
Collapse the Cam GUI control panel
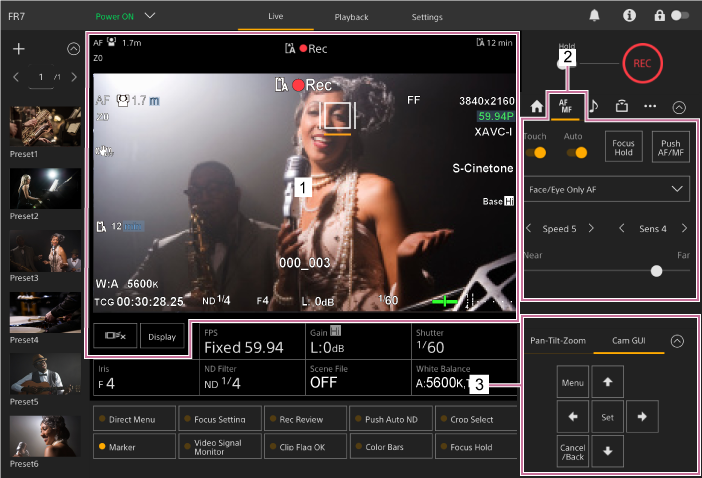click(x=677, y=340)
